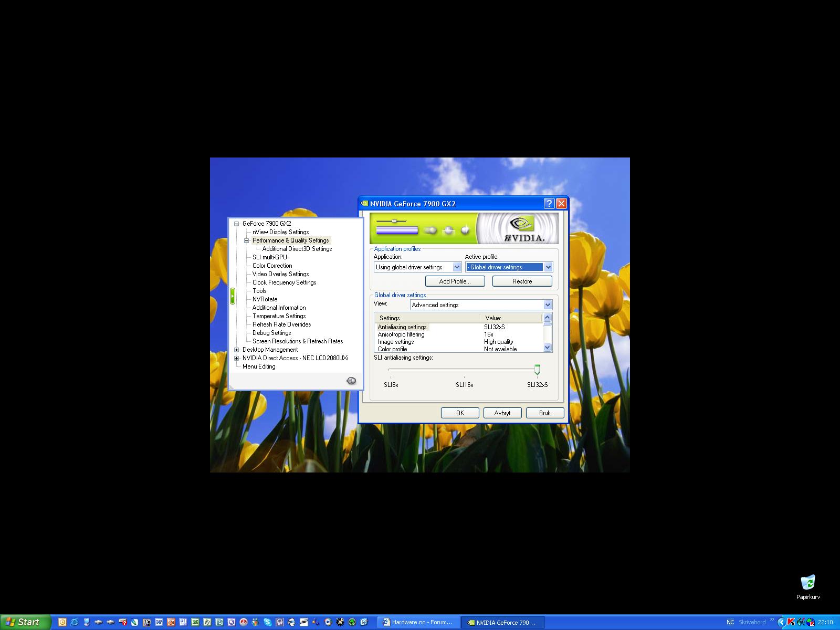Click the Start button

[25, 622]
